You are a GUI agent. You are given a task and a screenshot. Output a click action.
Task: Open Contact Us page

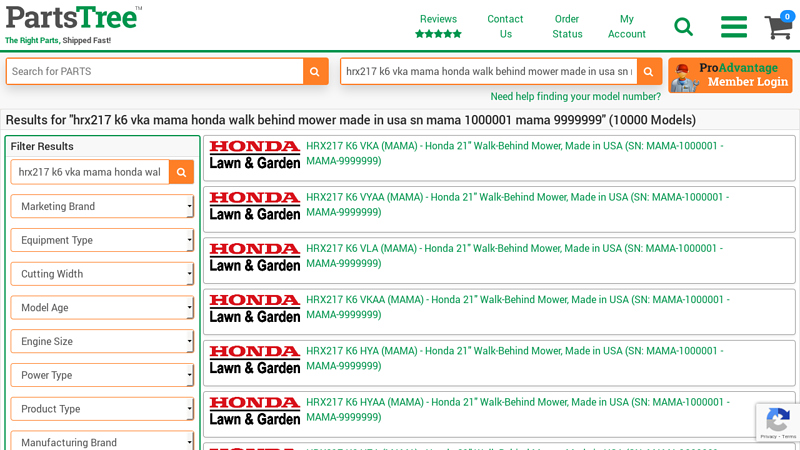point(505,27)
